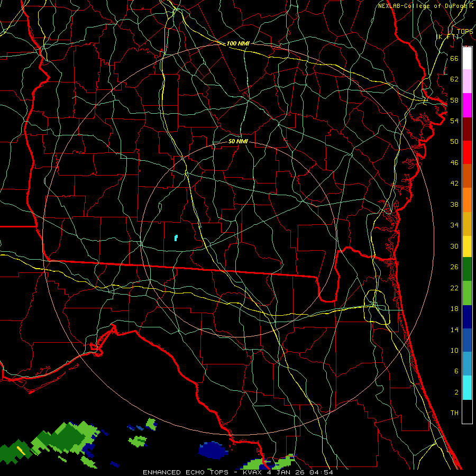The image size is (476, 476).
Task: Click the light pink legend band
Action: pyautogui.click(x=467, y=81)
